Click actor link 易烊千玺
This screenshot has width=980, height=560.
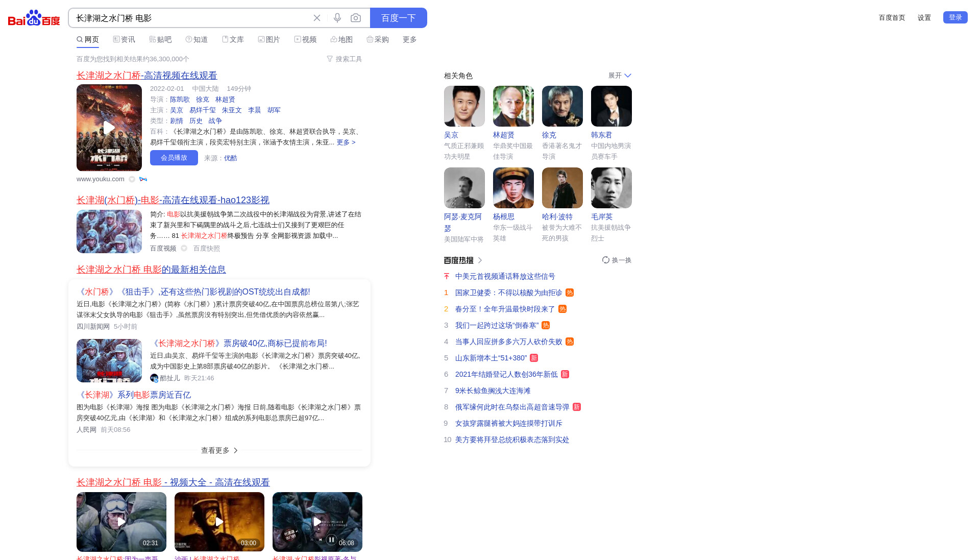(x=203, y=110)
